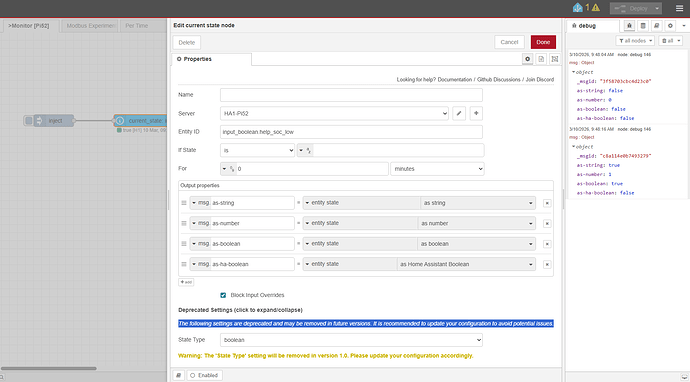
Task: Open node description document tab icon
Action: pyautogui.click(x=541, y=59)
